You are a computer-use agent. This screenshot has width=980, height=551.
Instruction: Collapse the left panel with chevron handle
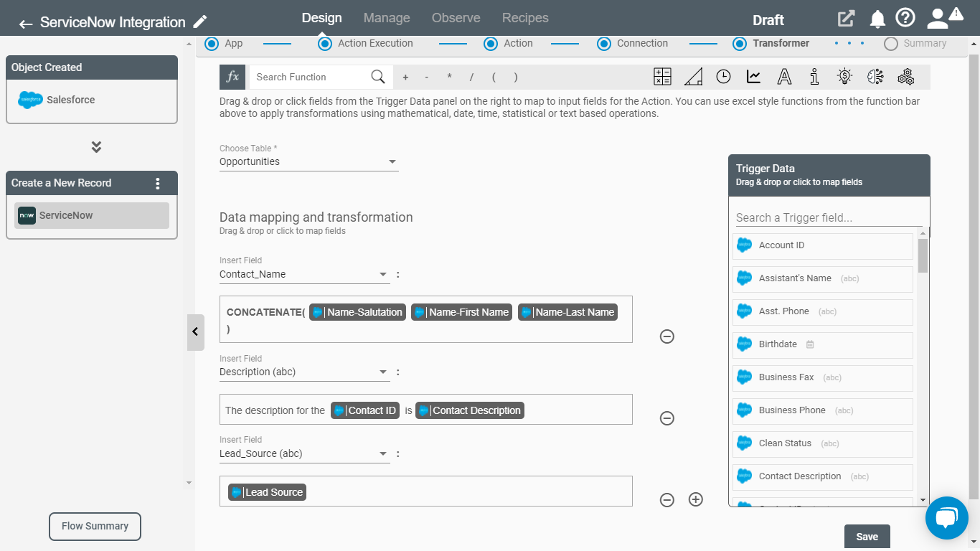pos(195,332)
